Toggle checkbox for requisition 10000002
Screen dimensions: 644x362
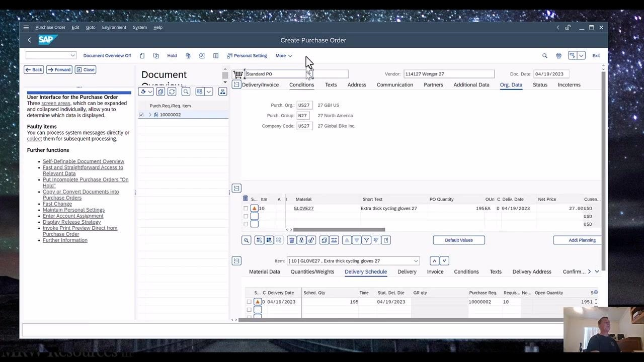(x=141, y=115)
